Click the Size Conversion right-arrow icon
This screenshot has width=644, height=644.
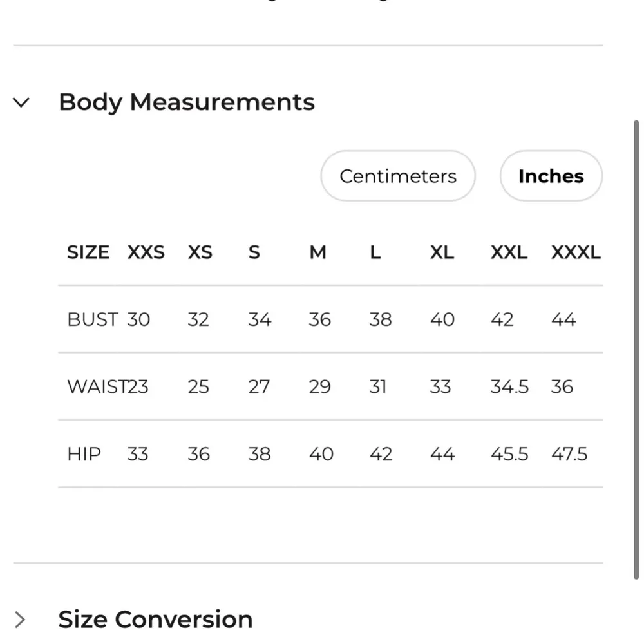point(21,620)
